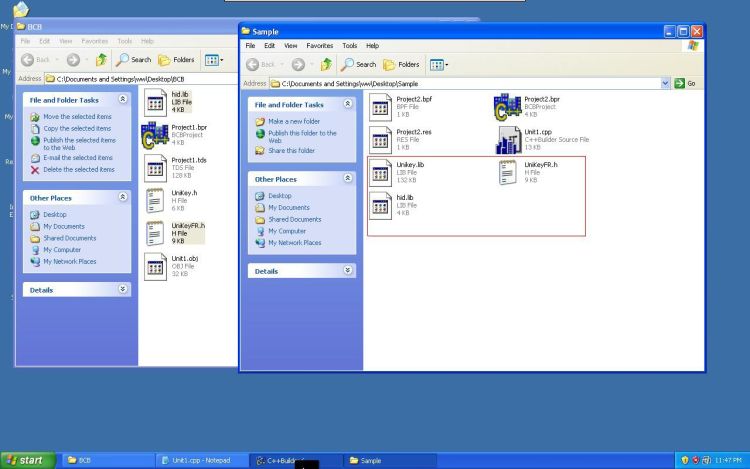Toggle Folders pane in Sample window
The height and width of the screenshot is (469, 750).
tap(401, 65)
